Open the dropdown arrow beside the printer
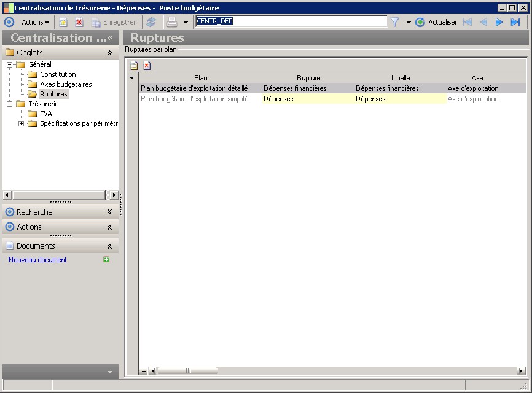This screenshot has height=393, width=532. tap(186, 23)
